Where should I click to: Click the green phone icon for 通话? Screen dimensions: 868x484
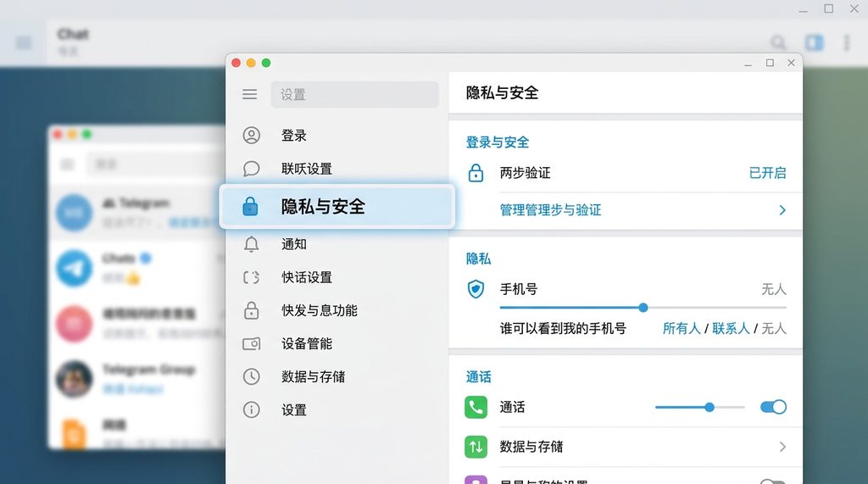pyautogui.click(x=476, y=407)
